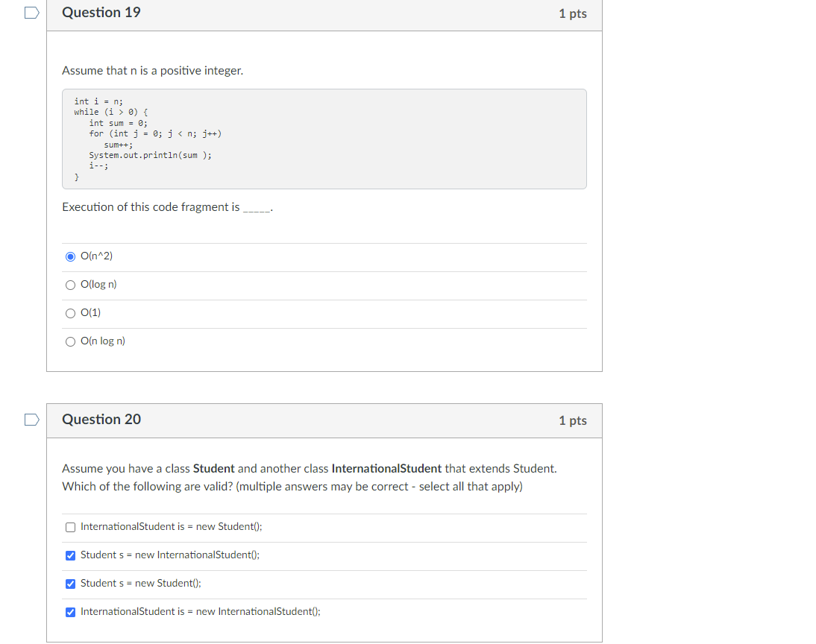Select the O(1) answer choice
The width and height of the screenshot is (816, 644).
[x=69, y=312]
